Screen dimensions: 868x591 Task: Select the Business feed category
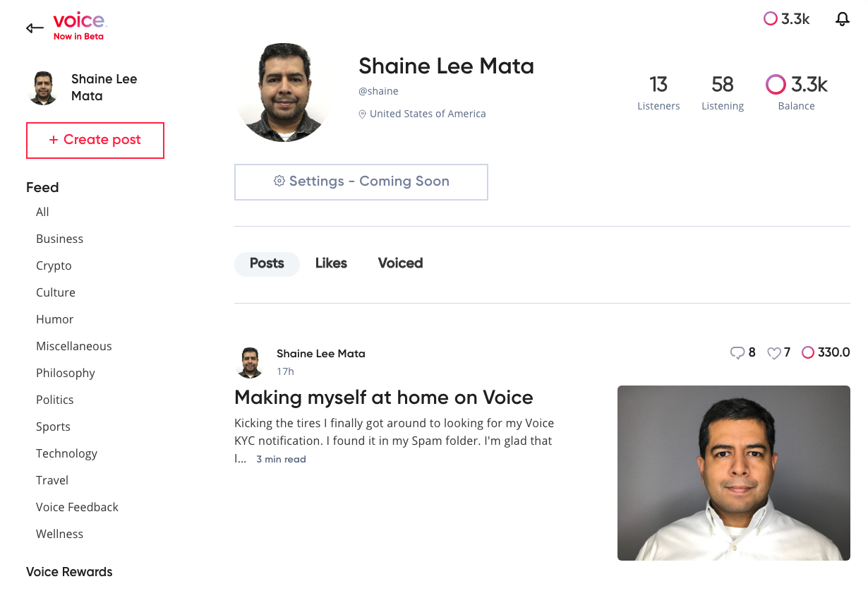(59, 239)
